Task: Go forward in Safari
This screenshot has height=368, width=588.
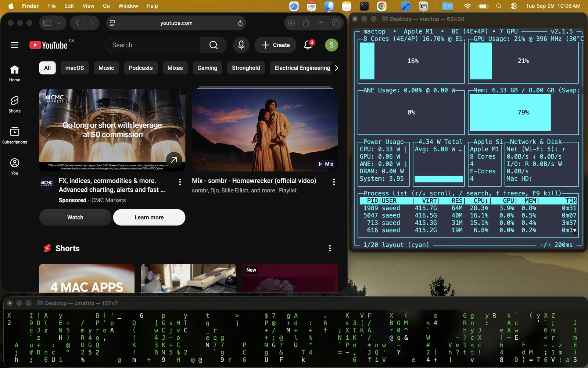Action: click(x=92, y=23)
